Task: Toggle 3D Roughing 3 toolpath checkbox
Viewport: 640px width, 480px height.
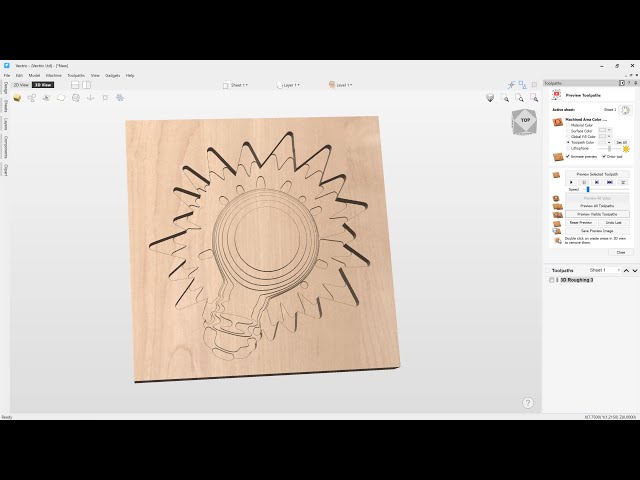Action: [x=551, y=280]
